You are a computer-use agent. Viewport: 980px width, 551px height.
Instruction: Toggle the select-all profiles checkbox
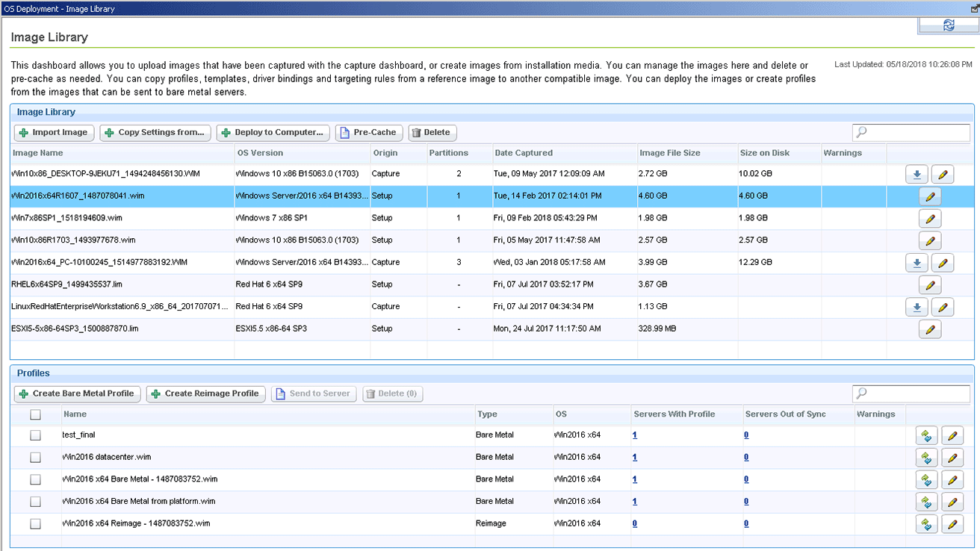35,414
